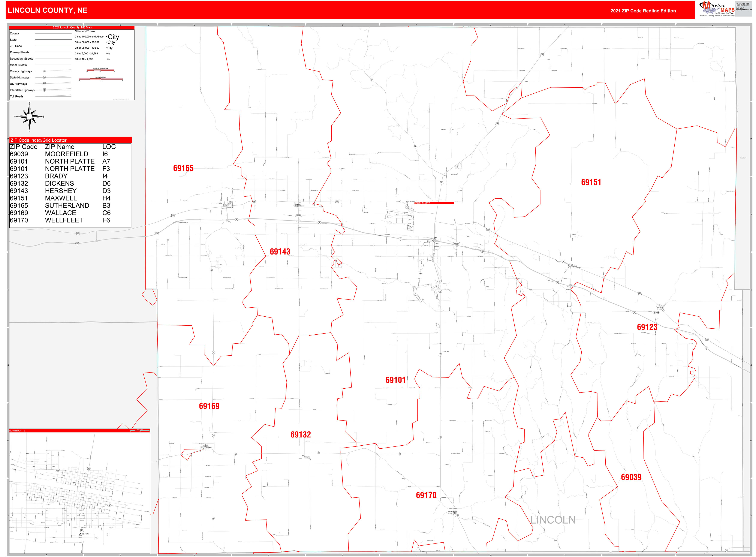Select the city dot for Cities 100,000 and Above
The image size is (756, 557).
pyautogui.click(x=107, y=36)
